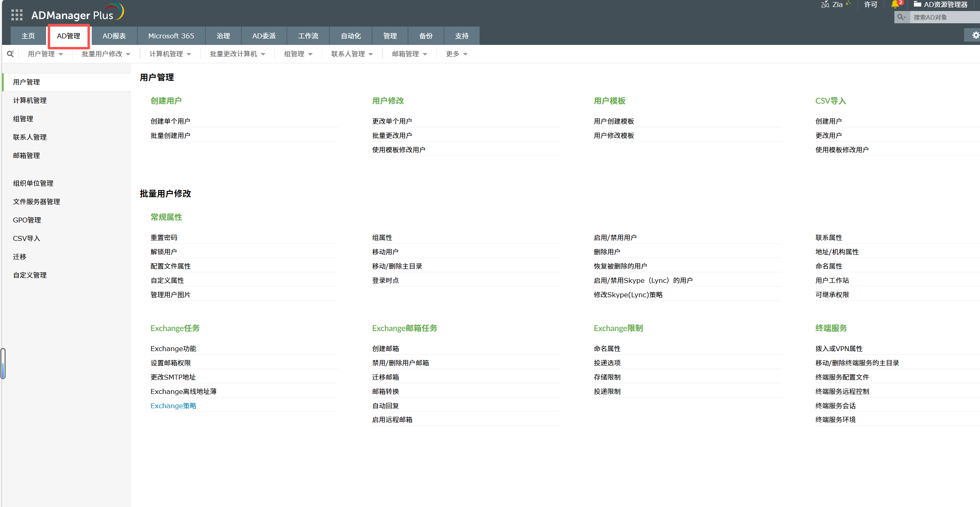This screenshot has width=980, height=507.
Task: Select GPO管理 in the left sidebar
Action: tap(27, 220)
